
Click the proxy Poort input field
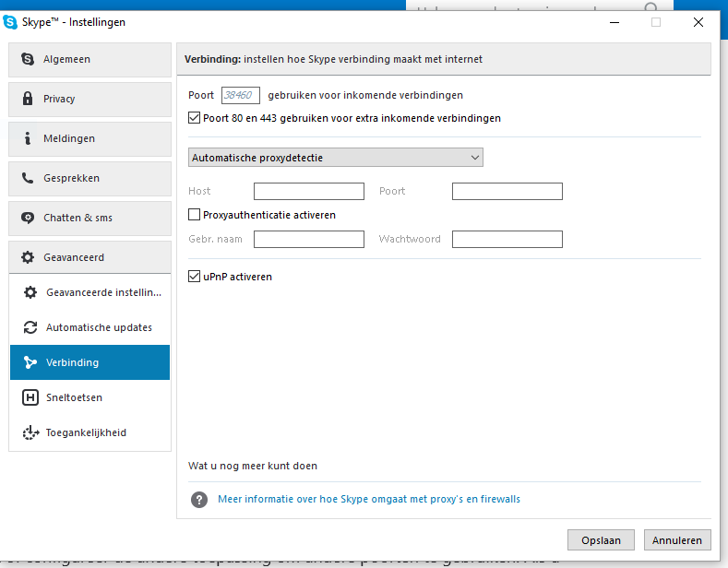[x=507, y=191]
